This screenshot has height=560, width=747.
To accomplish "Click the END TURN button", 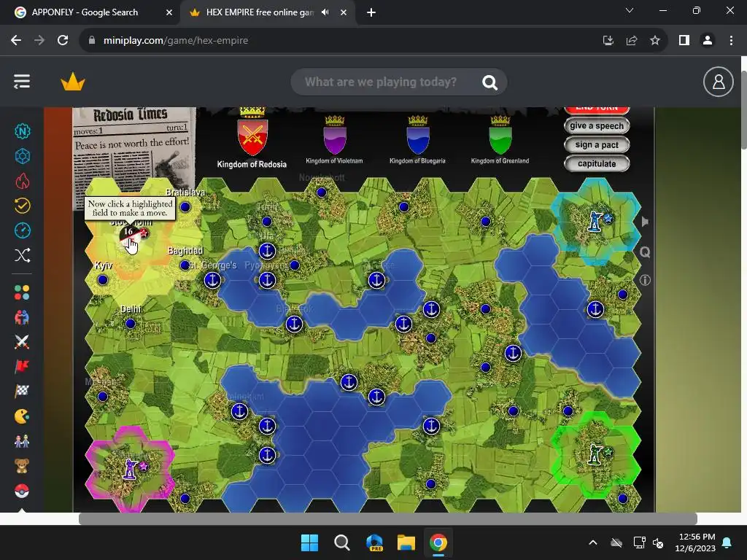I will 597,110.
